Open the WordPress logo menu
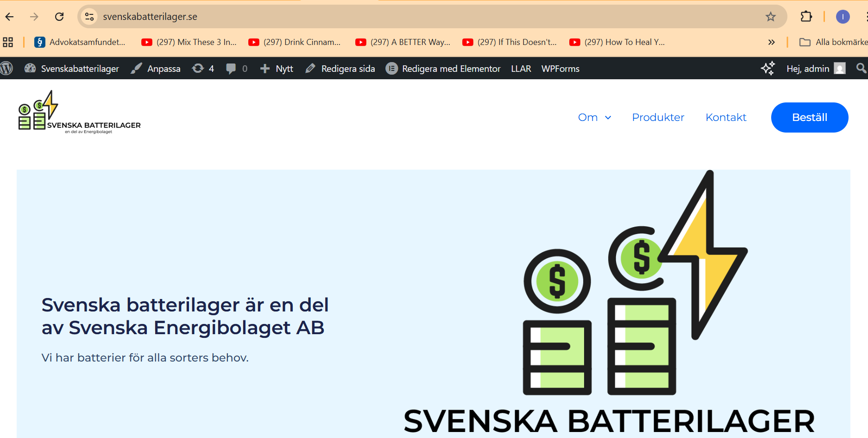Screen dimensions: 868x438 6,69
